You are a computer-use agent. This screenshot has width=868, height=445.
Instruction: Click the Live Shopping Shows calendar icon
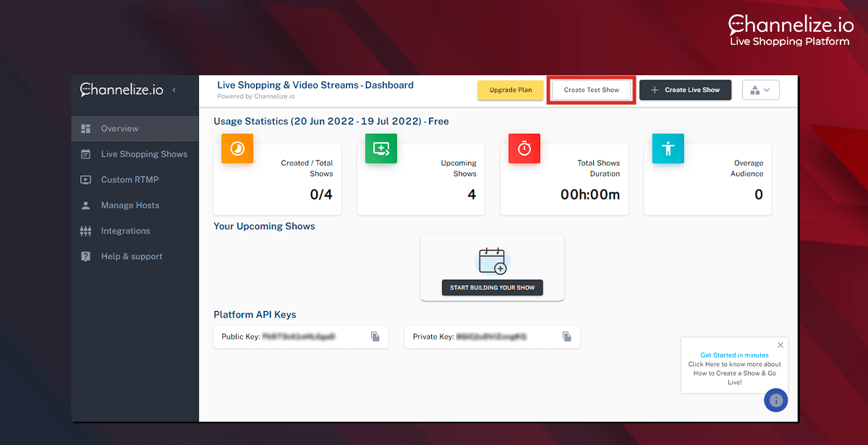point(85,154)
